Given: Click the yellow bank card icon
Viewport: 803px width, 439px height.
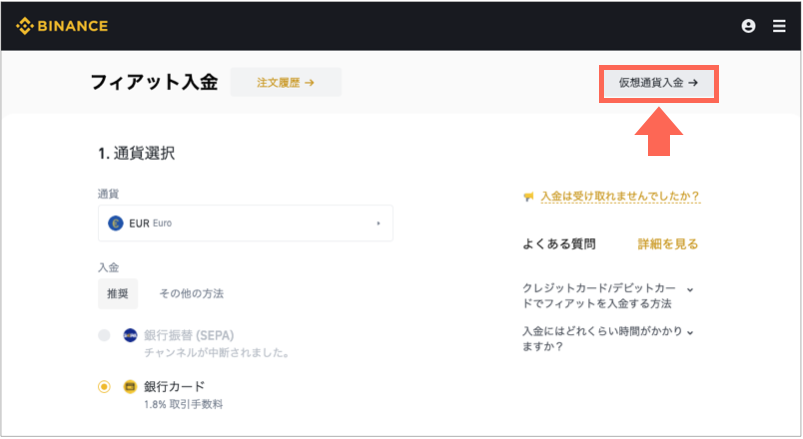Looking at the screenshot, I should pyautogui.click(x=130, y=386).
